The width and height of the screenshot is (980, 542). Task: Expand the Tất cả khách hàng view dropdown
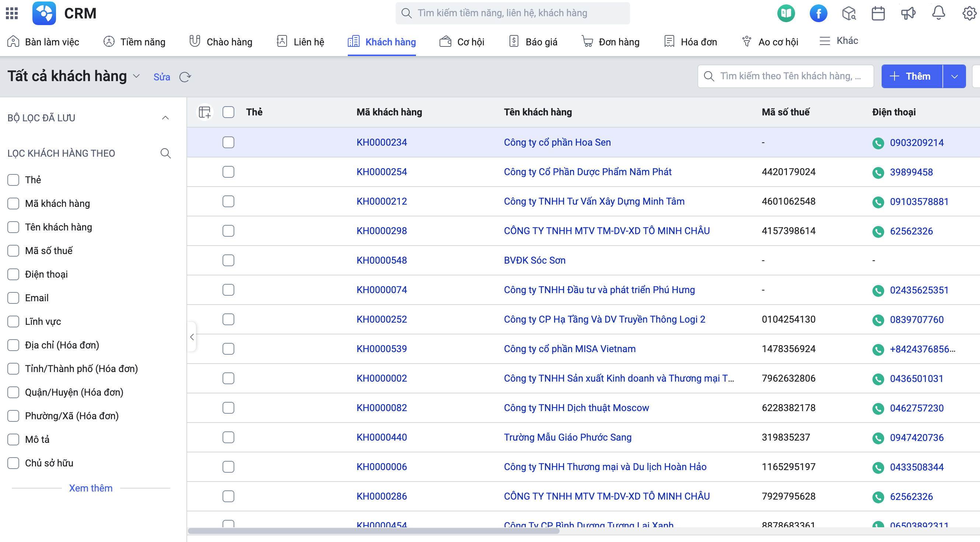pyautogui.click(x=137, y=76)
